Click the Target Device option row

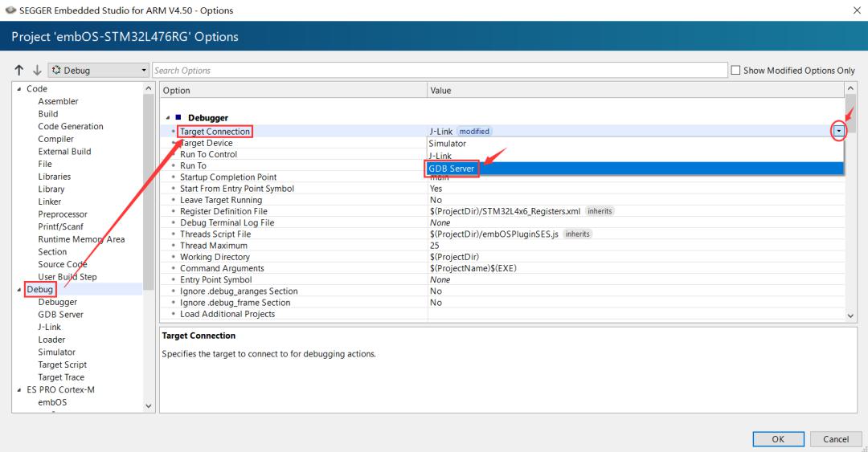(206, 143)
